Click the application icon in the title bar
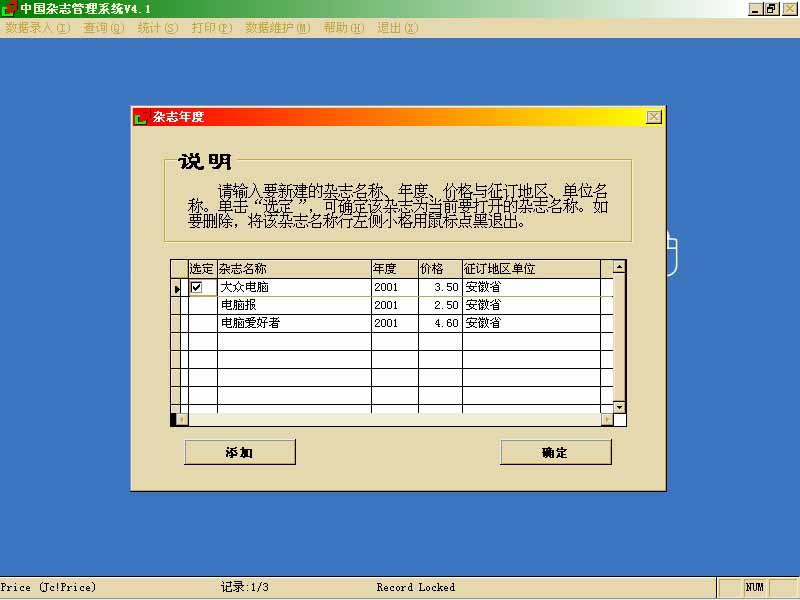 point(10,6)
